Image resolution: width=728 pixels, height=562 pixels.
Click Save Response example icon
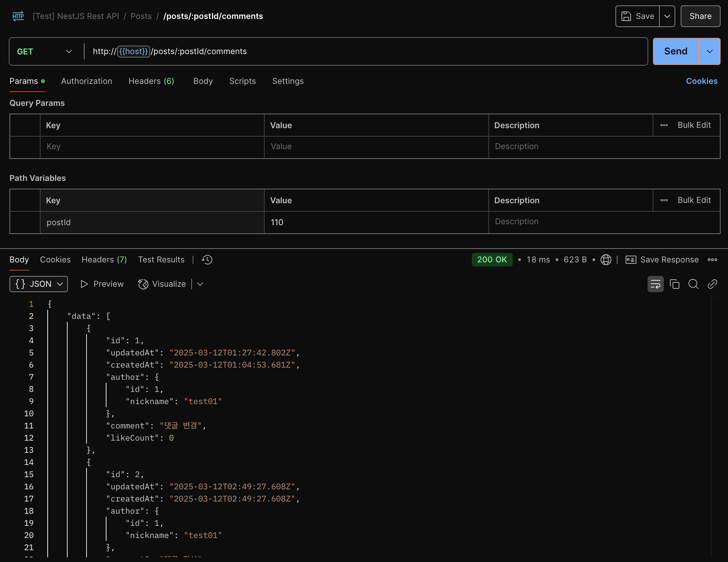pos(631,260)
